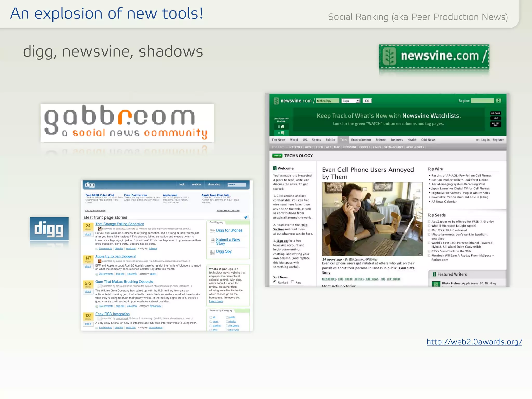Click the cell phone user article photo
This screenshot has height=399, width=532.
(x=372, y=219)
